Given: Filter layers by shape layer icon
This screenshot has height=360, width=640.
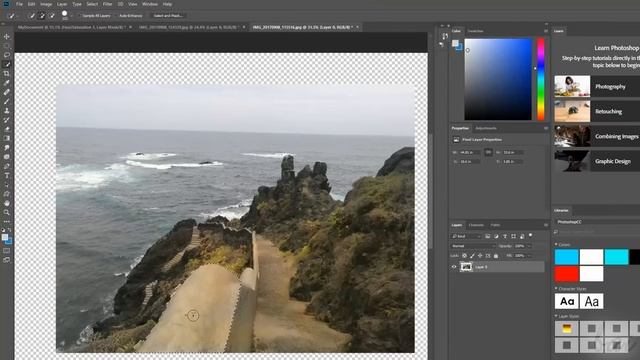Looking at the screenshot, I should click(x=513, y=236).
